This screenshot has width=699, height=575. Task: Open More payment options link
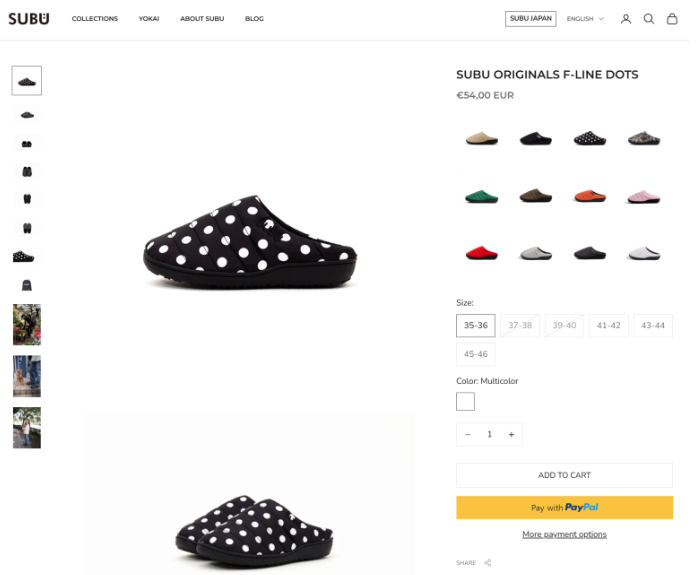564,534
